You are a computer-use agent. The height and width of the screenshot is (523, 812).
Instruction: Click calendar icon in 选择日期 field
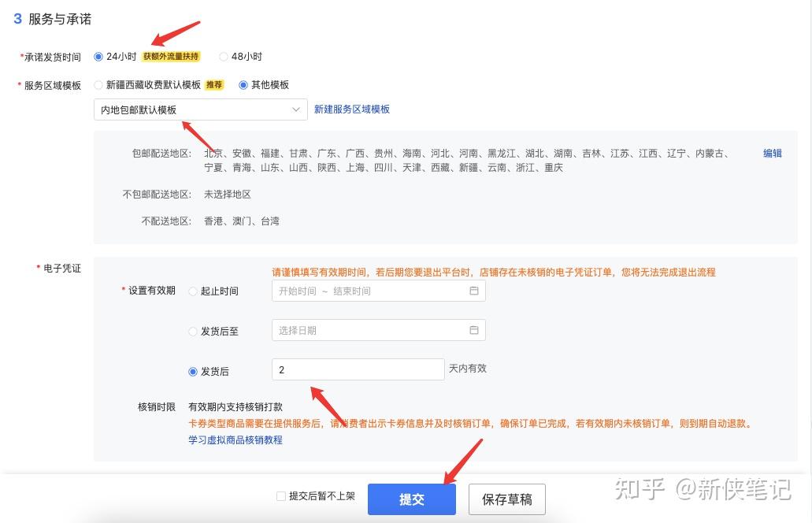(x=473, y=330)
